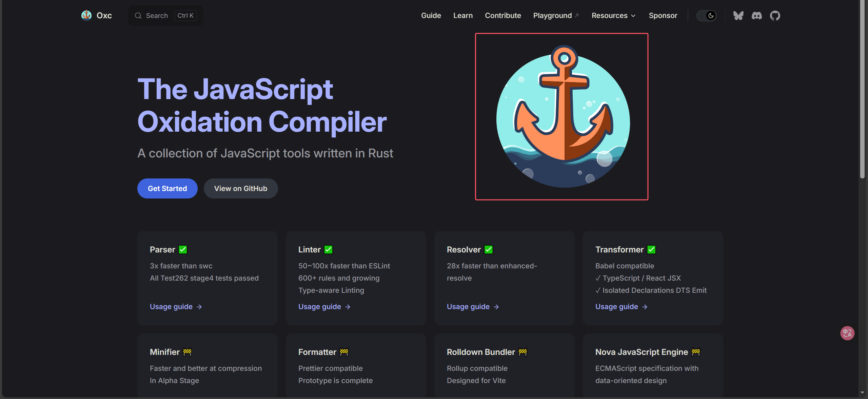Viewport: 868px width, 399px height.
Task: Click the Parser card title
Action: pos(162,249)
